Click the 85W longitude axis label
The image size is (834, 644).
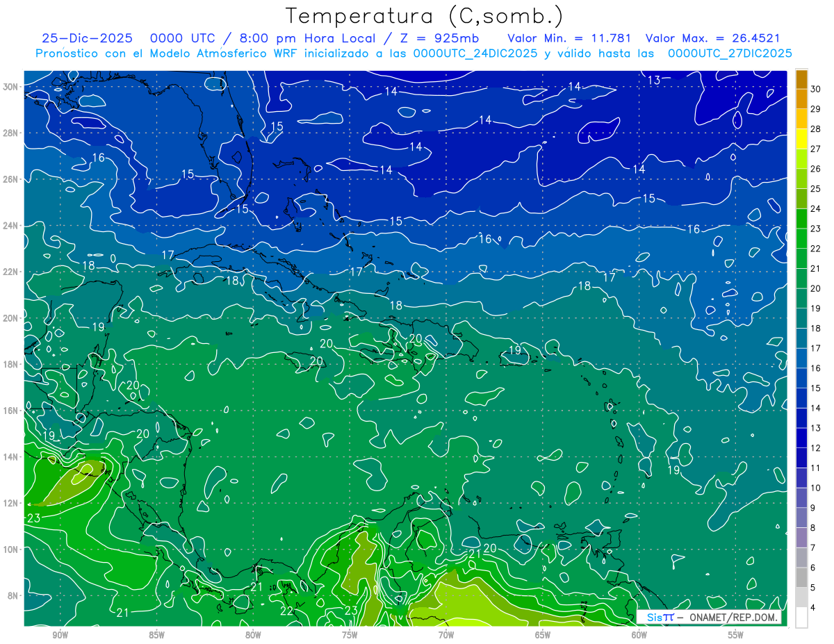click(156, 636)
